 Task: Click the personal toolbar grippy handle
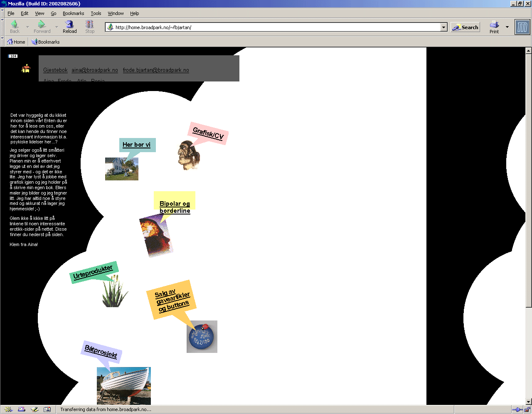pyautogui.click(x=2, y=42)
